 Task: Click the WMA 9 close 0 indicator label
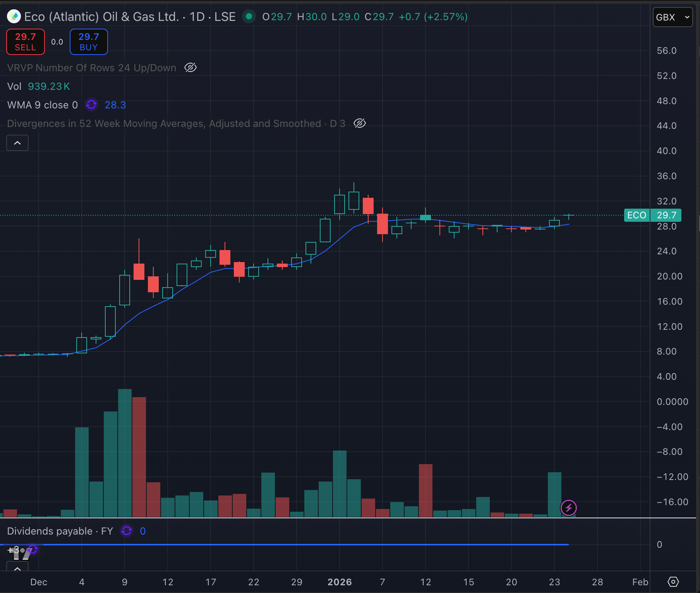click(43, 105)
